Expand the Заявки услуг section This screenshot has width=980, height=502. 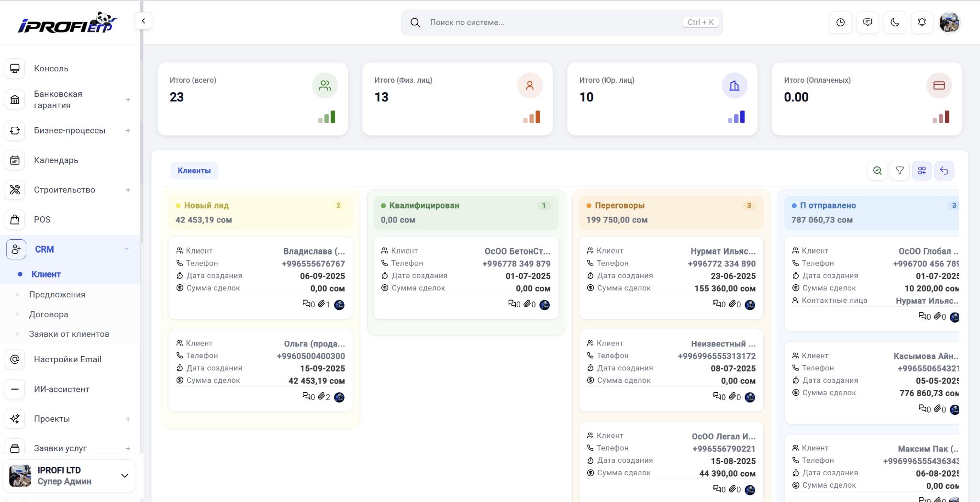pos(128,448)
